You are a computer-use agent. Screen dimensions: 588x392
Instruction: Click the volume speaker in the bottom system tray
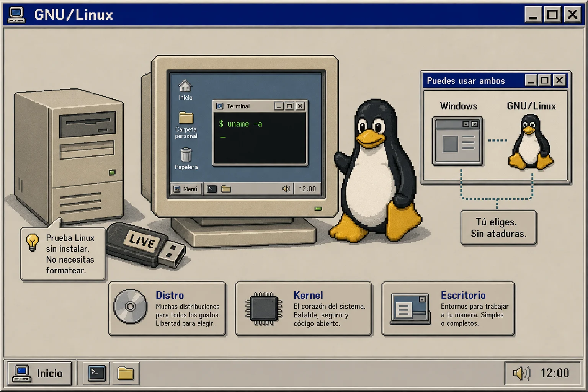(x=521, y=373)
